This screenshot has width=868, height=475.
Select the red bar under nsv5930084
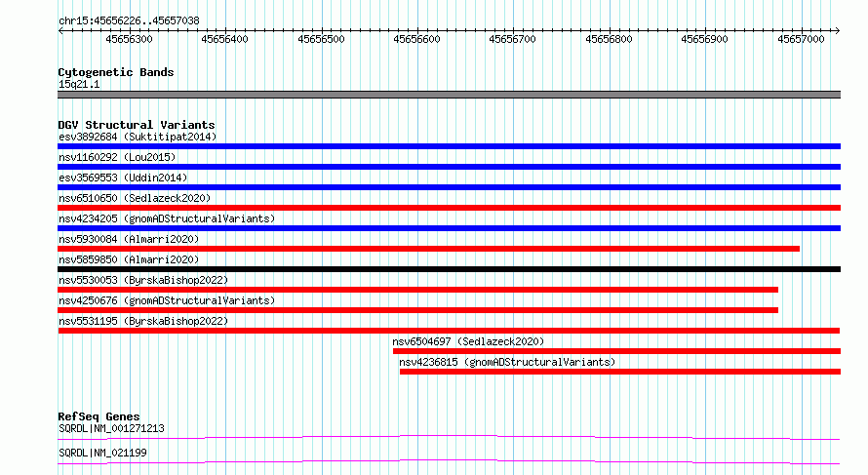pos(428,249)
